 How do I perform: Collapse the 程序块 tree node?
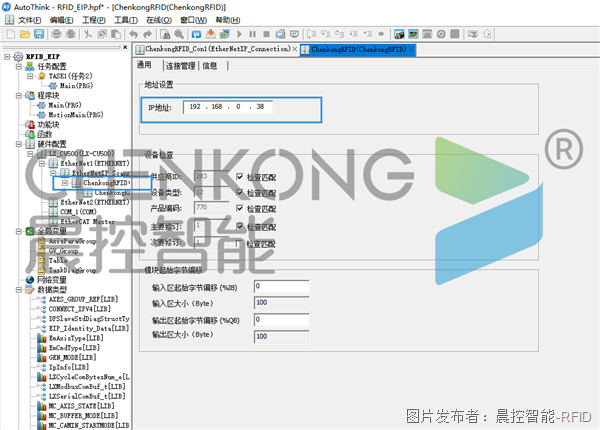tap(18, 96)
